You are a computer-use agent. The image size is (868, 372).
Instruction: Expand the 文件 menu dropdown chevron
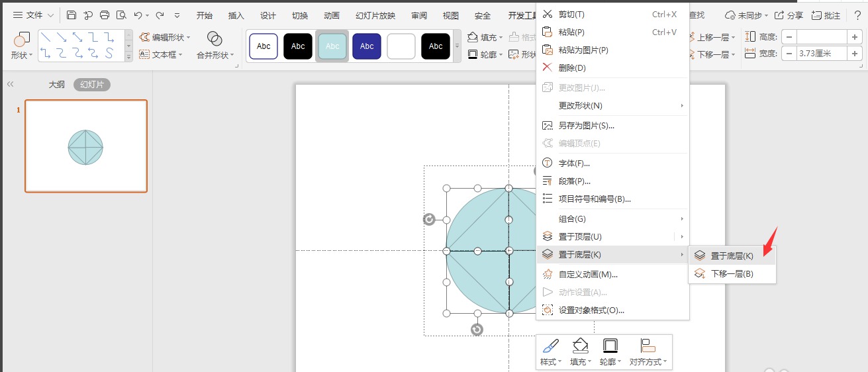[x=51, y=15]
